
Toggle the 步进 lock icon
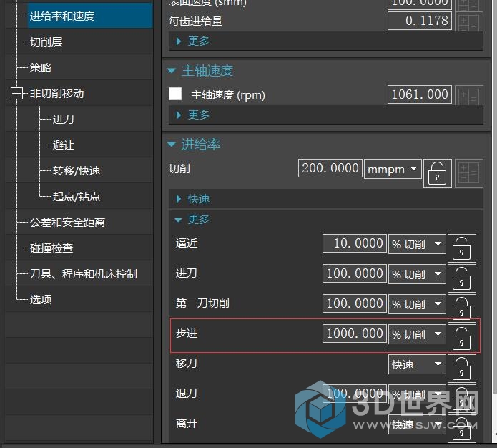(x=461, y=339)
